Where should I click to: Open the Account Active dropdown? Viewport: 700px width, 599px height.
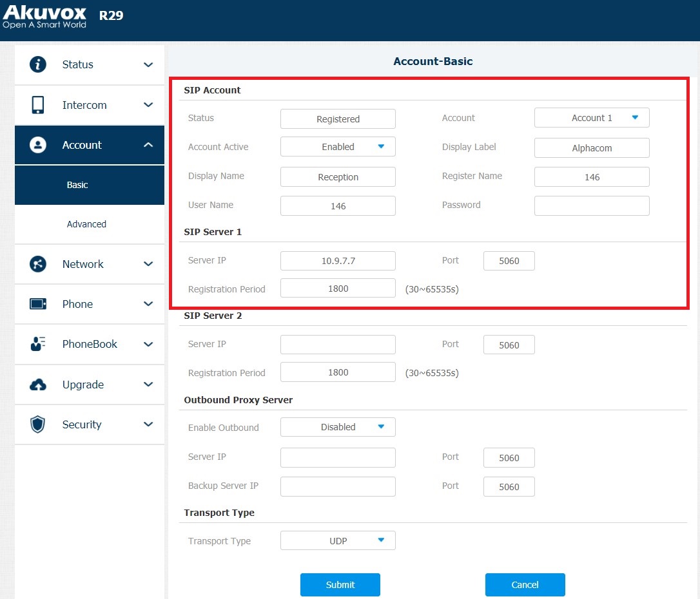coord(338,147)
